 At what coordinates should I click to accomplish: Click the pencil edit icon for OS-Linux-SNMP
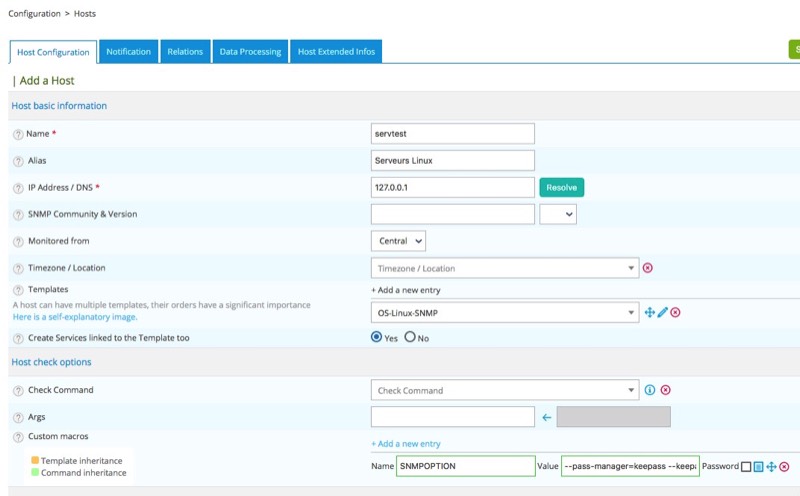(x=662, y=313)
